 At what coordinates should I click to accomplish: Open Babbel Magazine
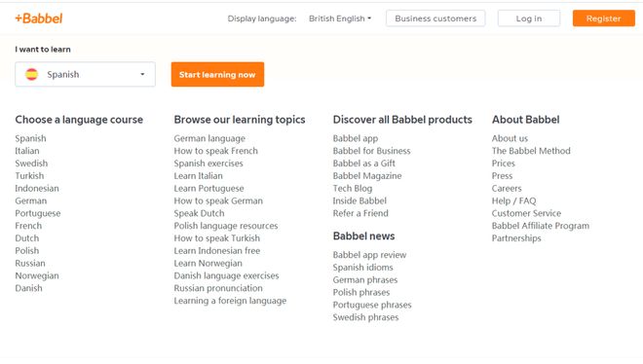click(x=367, y=176)
